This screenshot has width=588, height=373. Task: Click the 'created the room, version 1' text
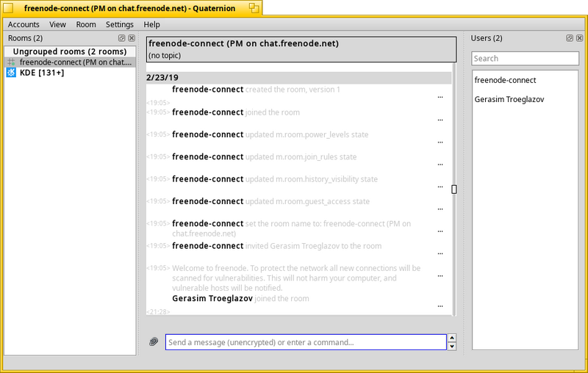pyautogui.click(x=293, y=90)
